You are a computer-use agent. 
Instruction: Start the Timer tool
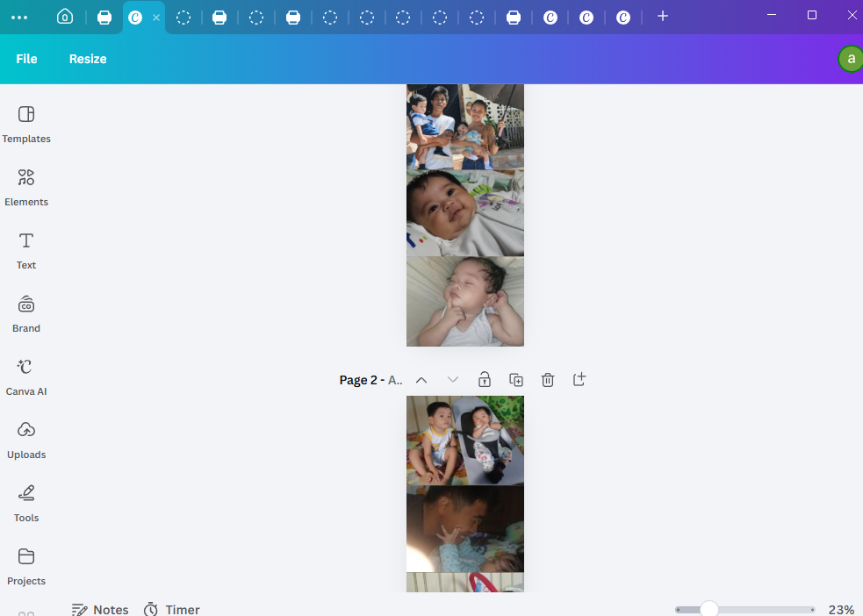tap(172, 609)
